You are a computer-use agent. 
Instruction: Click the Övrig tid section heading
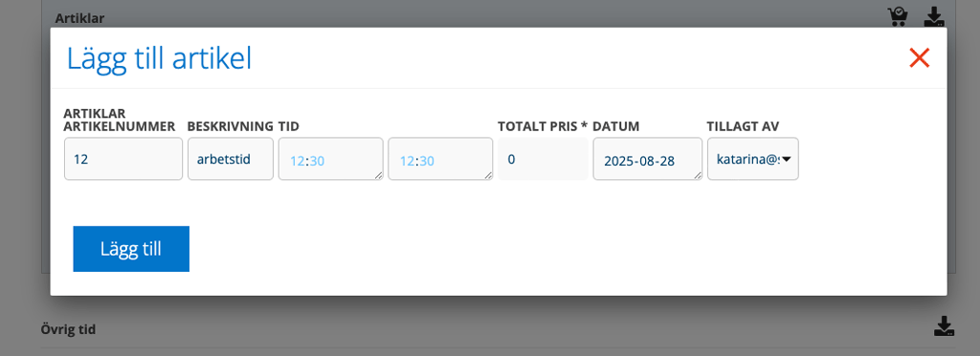click(x=68, y=329)
